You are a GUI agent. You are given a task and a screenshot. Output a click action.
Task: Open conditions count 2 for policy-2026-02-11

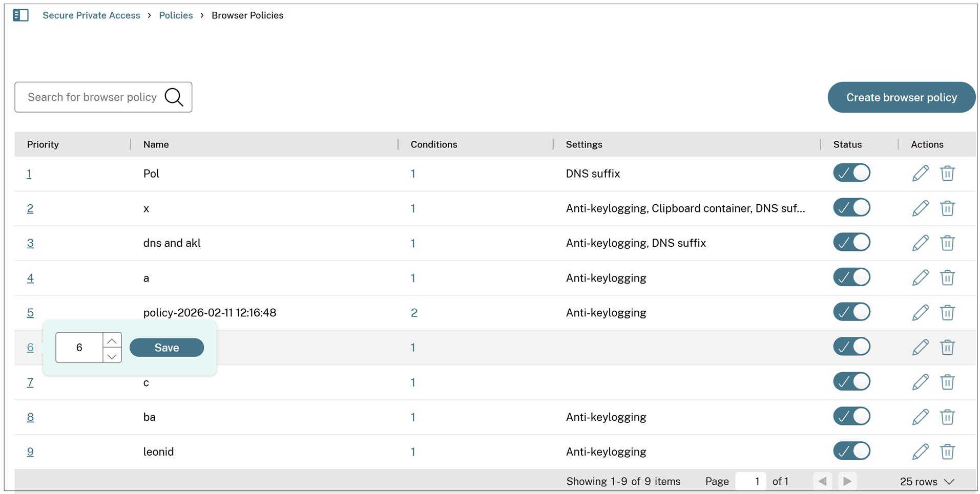pos(414,313)
